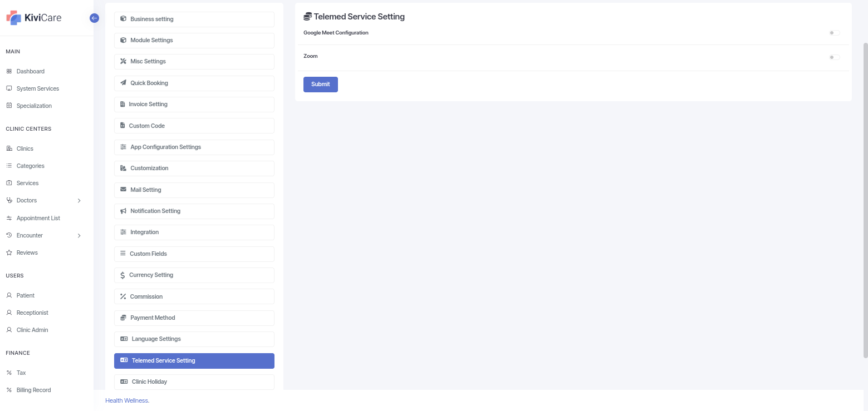Click the Telemed Service Setting heading
Viewport: 868px width, 411px height.
359,17
